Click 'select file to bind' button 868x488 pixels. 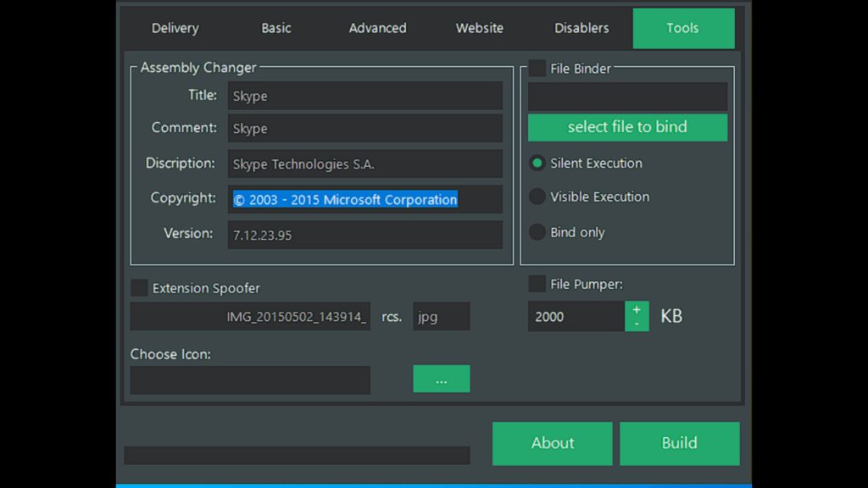pyautogui.click(x=628, y=127)
